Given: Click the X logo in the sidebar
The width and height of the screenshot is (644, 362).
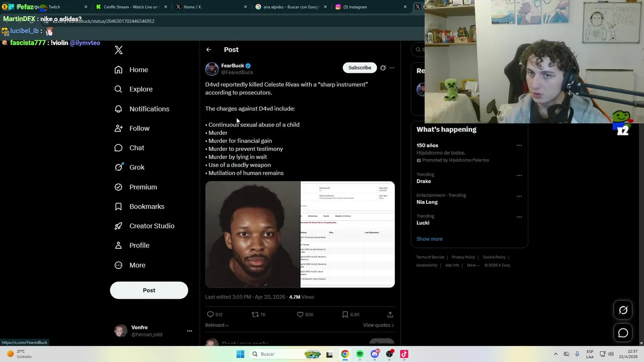Looking at the screenshot, I should coord(119,50).
